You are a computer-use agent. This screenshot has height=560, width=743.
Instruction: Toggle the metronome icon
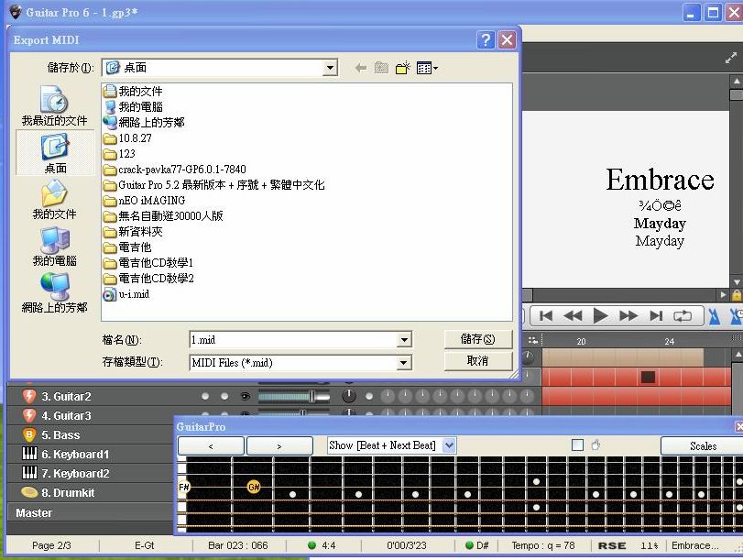[x=714, y=316]
